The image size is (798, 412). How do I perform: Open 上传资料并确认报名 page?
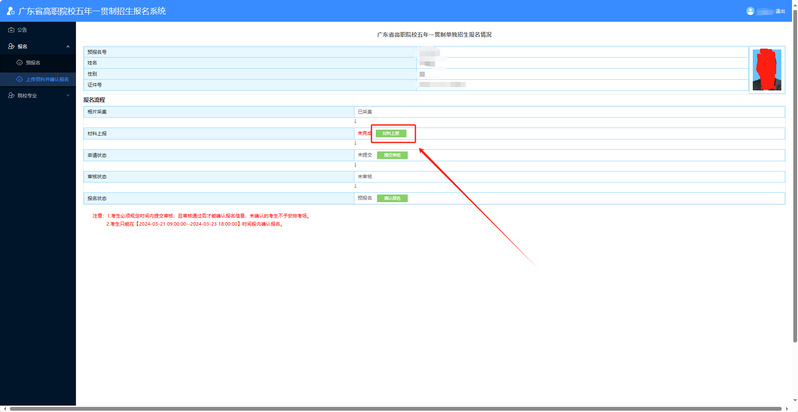click(x=47, y=78)
